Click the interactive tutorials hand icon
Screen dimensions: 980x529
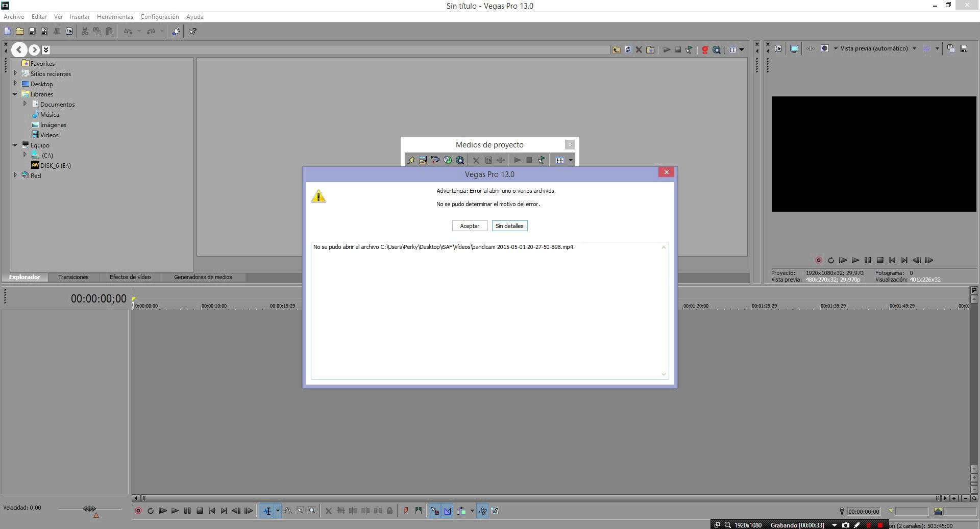pos(176,31)
